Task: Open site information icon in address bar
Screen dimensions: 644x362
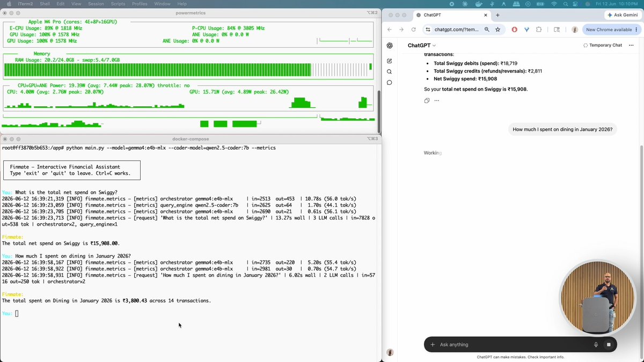Action: point(428,29)
